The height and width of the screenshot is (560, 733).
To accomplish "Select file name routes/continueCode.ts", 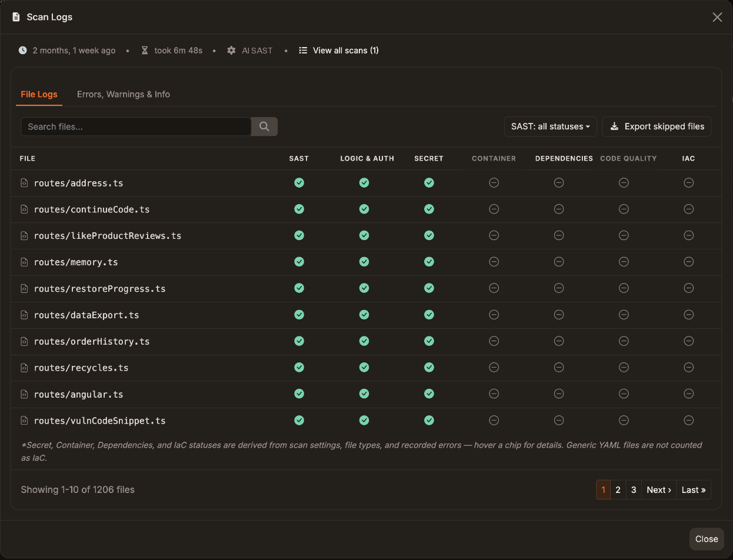I will coord(92,209).
